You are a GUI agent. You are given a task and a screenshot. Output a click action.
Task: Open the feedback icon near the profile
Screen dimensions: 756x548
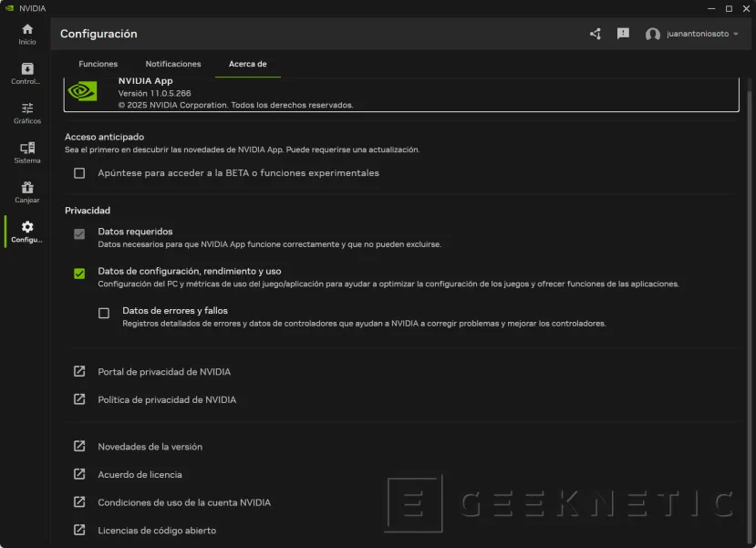point(623,34)
